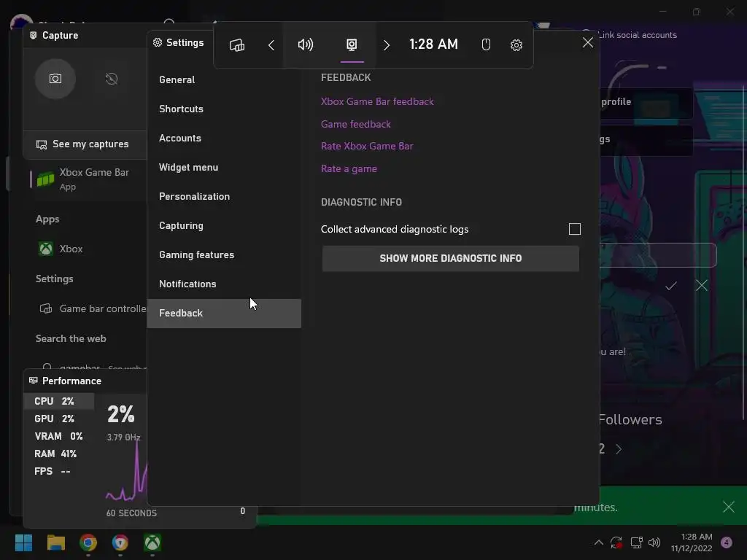Open first Google Chrome taskbar icon
This screenshot has height=560, width=747.
(88, 542)
